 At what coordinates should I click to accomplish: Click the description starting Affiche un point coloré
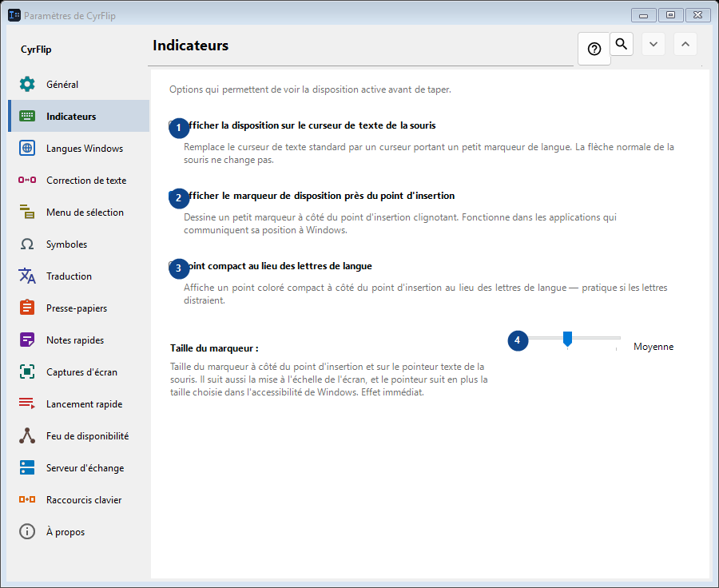coord(426,293)
